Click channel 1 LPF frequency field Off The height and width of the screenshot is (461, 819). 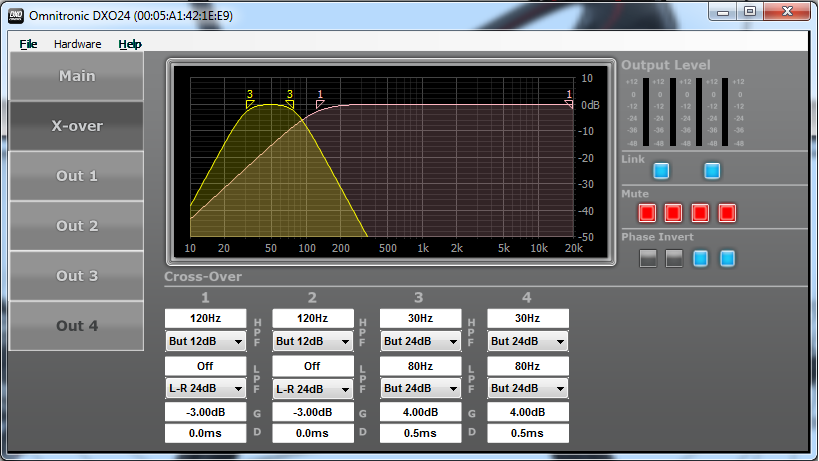(x=205, y=366)
